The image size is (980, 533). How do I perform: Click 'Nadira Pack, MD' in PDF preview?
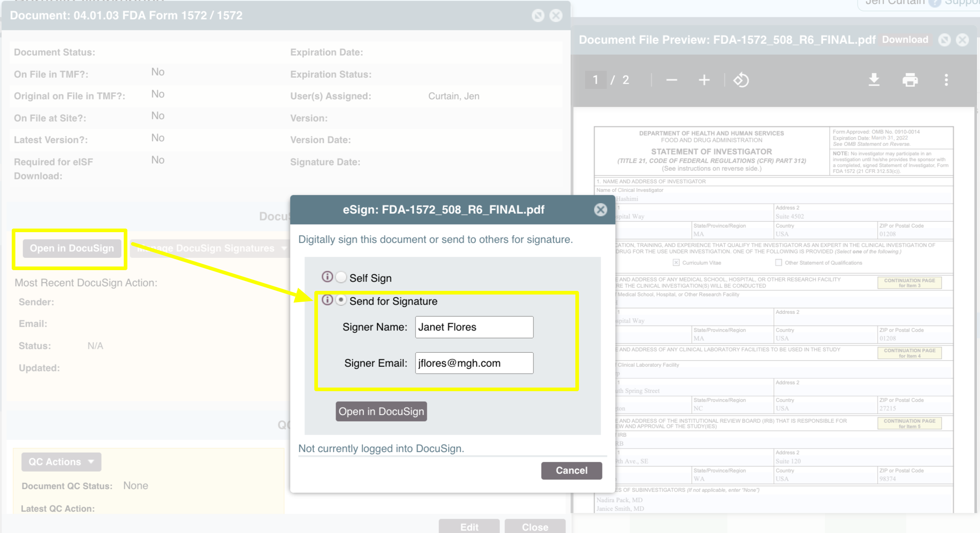tap(619, 500)
